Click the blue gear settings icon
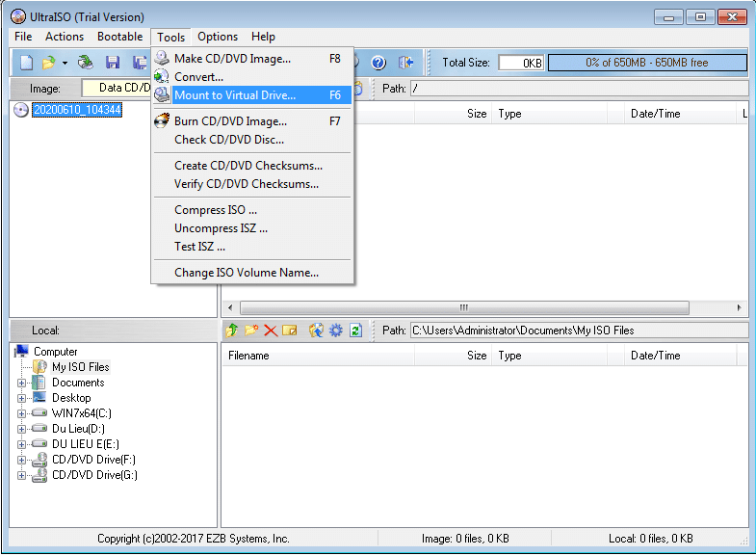The height and width of the screenshot is (556, 756). (x=335, y=331)
